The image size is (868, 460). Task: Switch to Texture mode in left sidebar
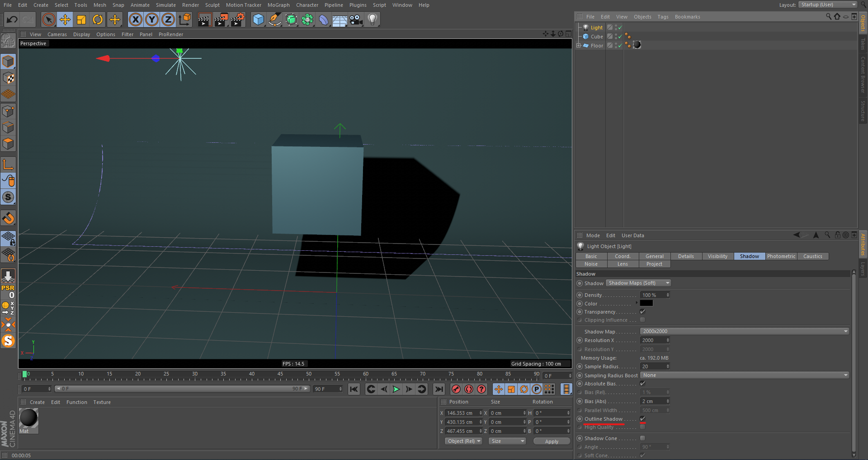point(8,78)
